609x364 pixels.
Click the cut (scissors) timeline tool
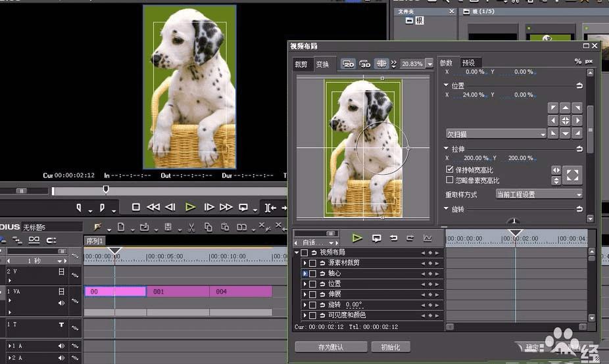[x=191, y=227]
